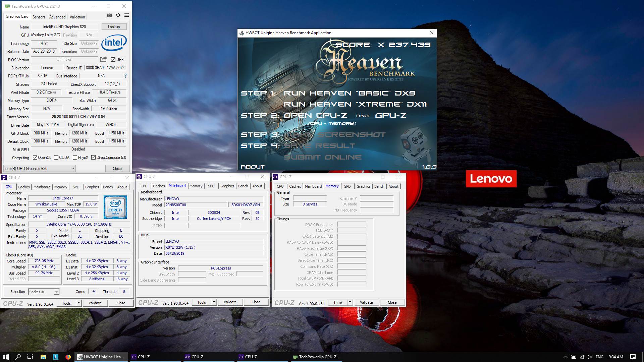Open File Explorer from the taskbar
This screenshot has height=362, width=644.
(43, 357)
